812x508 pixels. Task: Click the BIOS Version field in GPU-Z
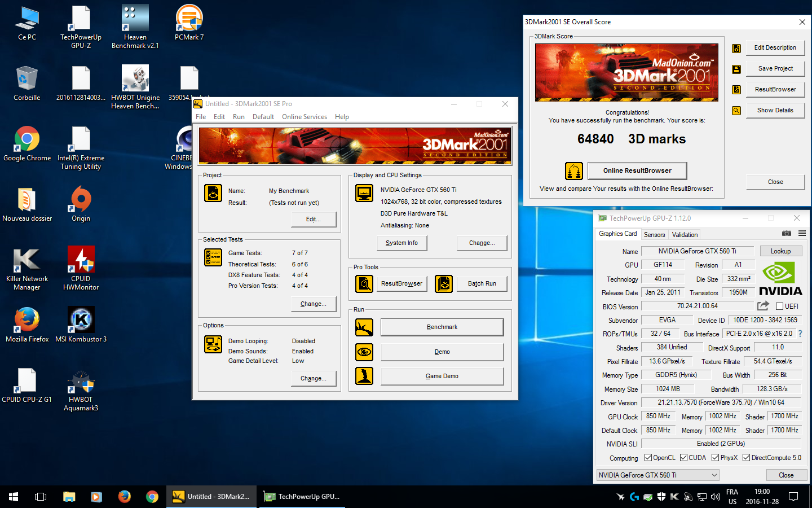(x=698, y=306)
